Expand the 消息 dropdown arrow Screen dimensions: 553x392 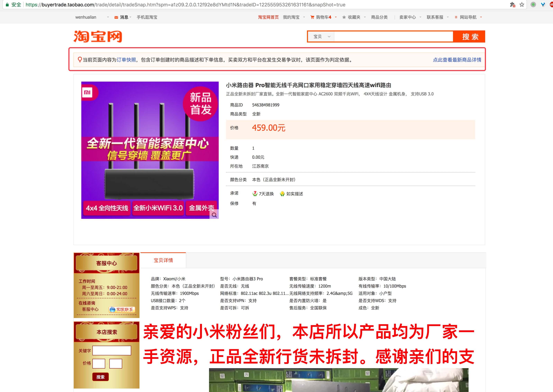click(130, 17)
